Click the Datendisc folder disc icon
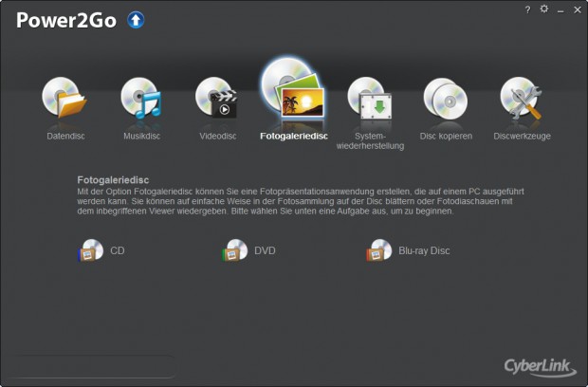588x387 pixels. click(64, 100)
